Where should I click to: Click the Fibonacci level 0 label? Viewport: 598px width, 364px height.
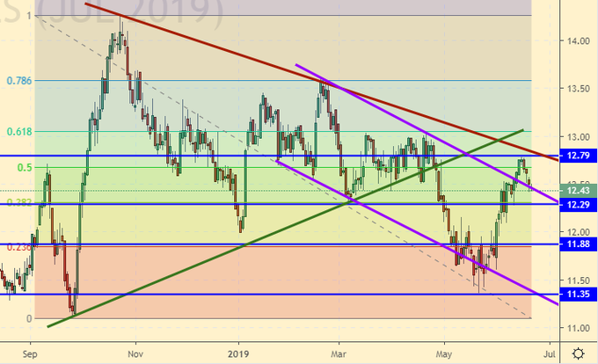[30, 318]
